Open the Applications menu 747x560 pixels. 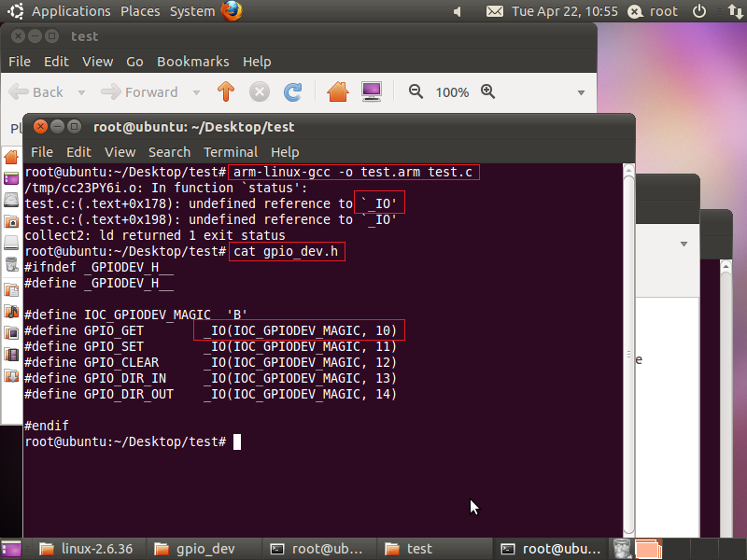71,11
